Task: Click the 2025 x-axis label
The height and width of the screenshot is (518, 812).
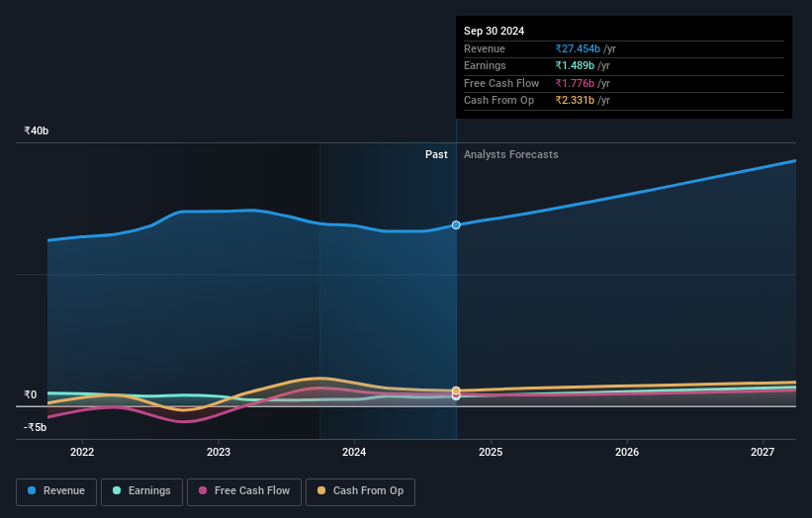Action: click(x=491, y=453)
